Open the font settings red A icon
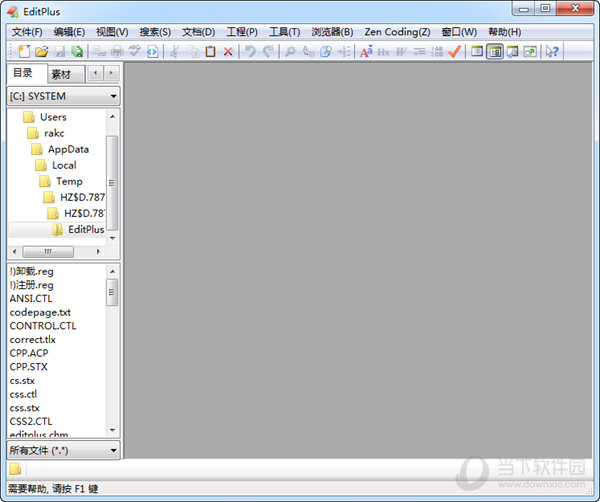 (366, 51)
